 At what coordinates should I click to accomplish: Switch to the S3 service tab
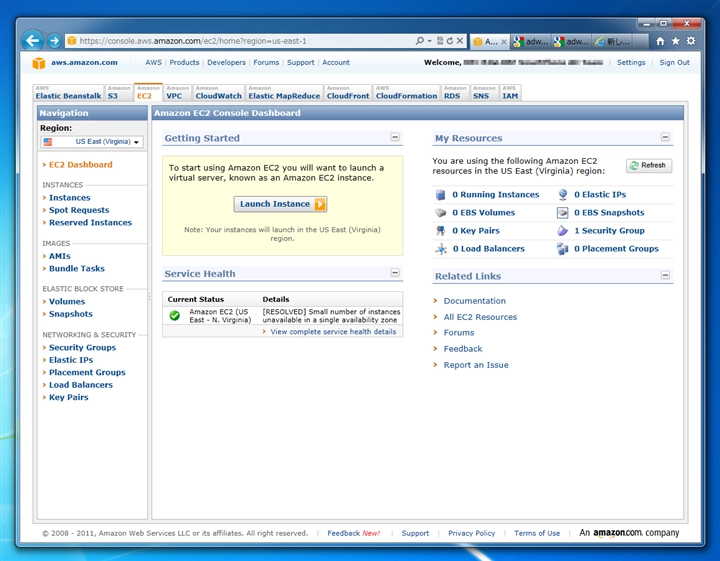[x=118, y=93]
